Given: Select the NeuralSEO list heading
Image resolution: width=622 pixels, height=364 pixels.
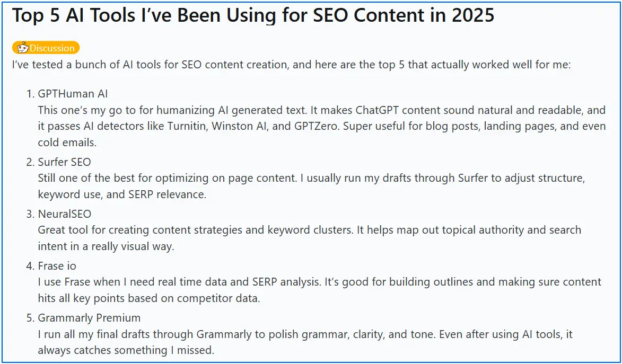Looking at the screenshot, I should [x=64, y=214].
